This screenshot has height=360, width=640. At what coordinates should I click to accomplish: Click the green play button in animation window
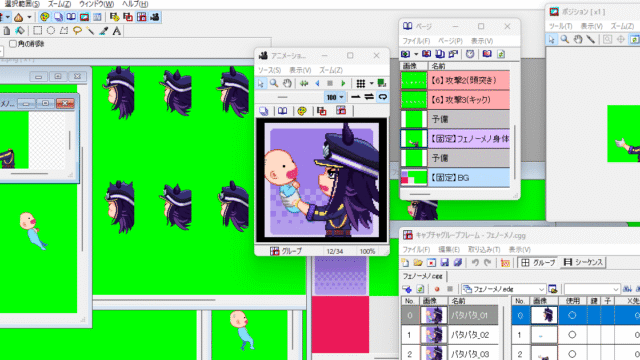(x=343, y=83)
